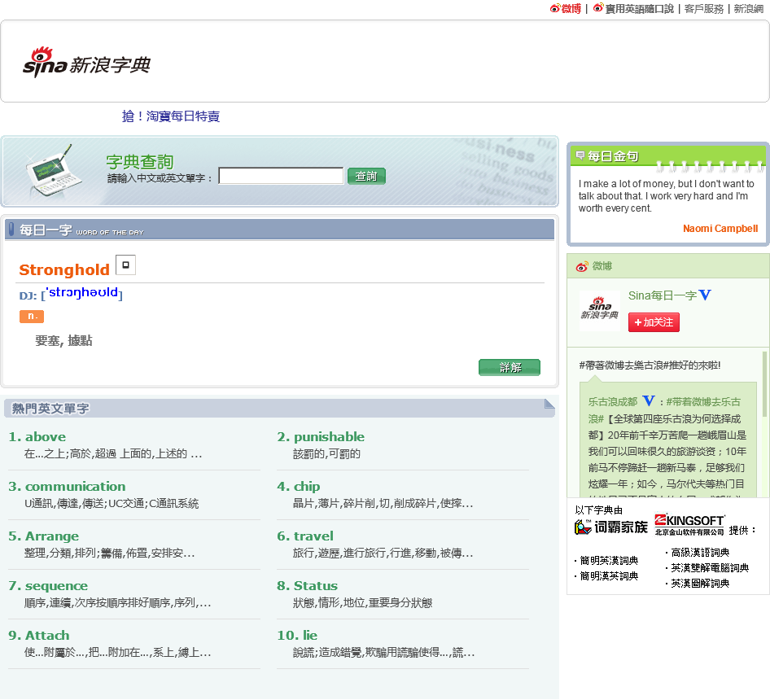Click the 每日金句 quote text
The width and height of the screenshot is (770, 700).
666,196
